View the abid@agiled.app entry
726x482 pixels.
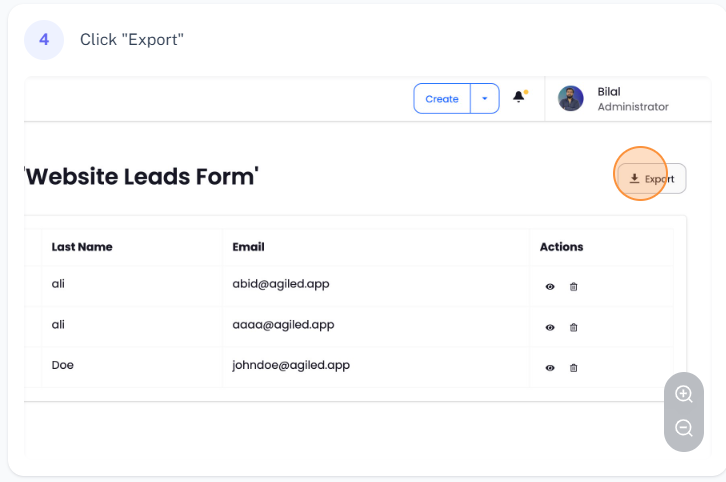(x=550, y=287)
